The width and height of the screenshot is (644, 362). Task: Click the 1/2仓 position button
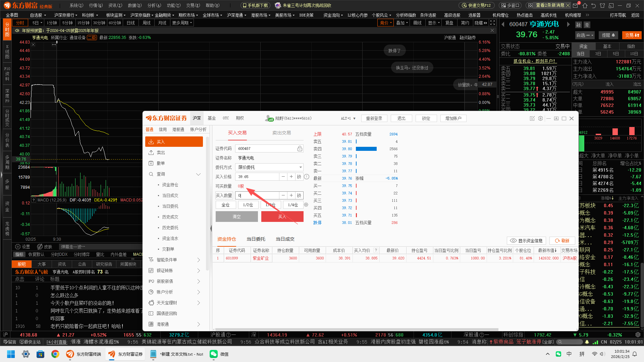coord(248,205)
